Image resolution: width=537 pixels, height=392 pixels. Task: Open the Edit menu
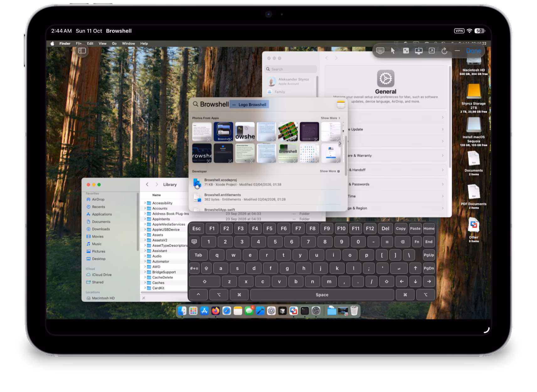tap(90, 44)
